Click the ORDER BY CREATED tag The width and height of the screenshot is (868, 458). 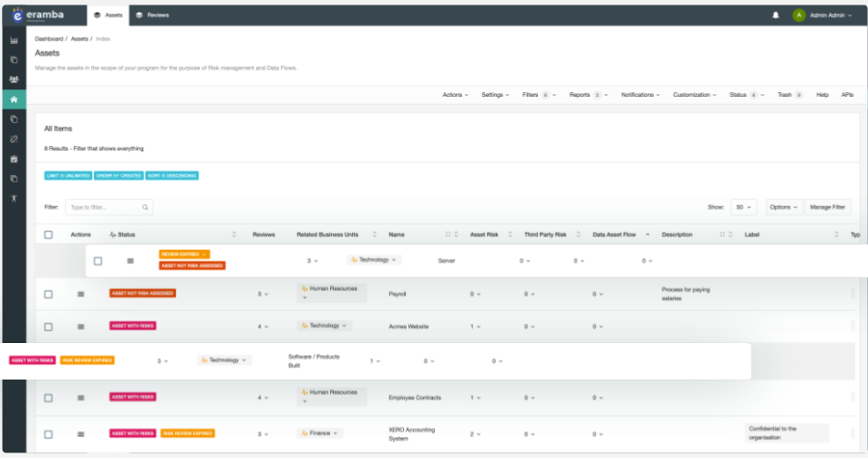point(119,175)
